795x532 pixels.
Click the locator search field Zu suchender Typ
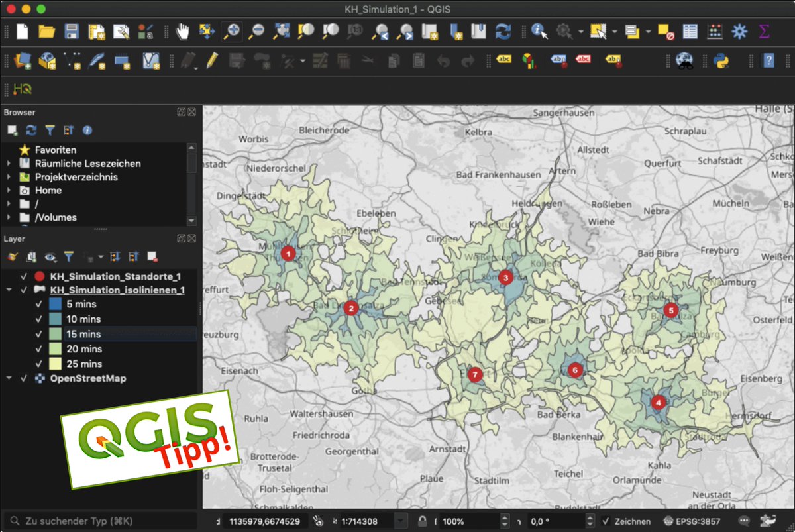click(101, 521)
